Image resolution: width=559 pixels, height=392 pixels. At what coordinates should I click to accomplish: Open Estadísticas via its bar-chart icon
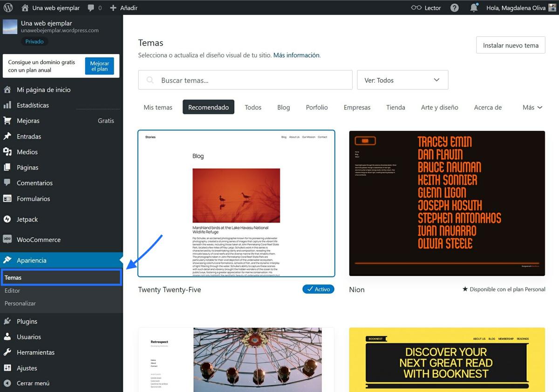pos(10,105)
